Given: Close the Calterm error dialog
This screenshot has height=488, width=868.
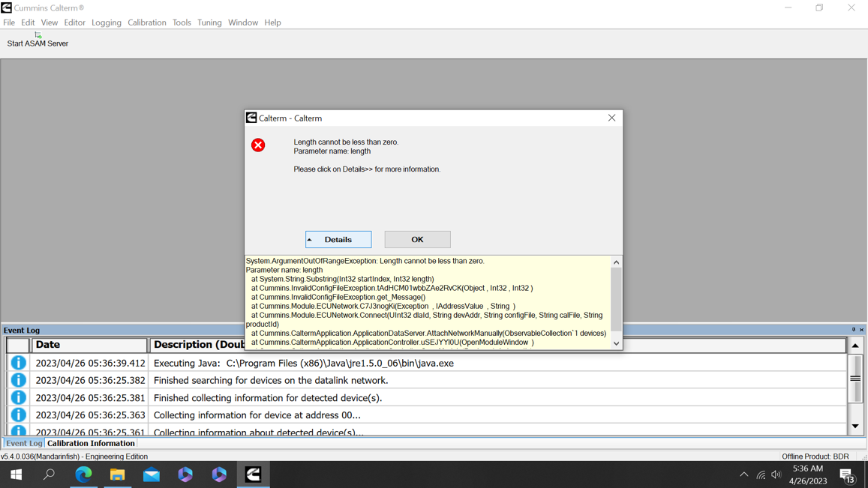Looking at the screenshot, I should click(x=611, y=118).
